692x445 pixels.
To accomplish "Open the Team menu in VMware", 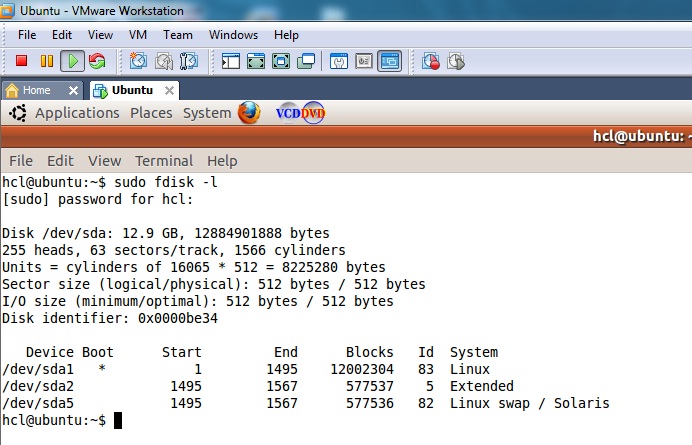I will [178, 35].
